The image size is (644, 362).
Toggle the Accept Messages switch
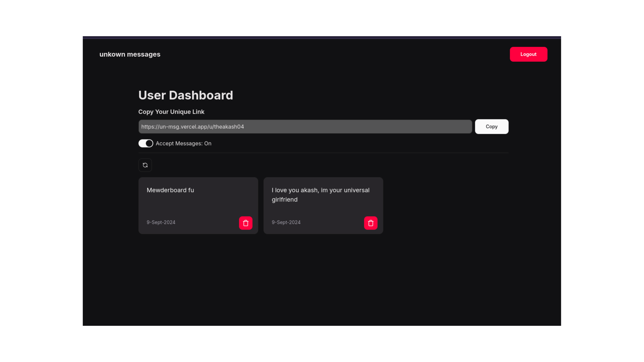pyautogui.click(x=146, y=143)
